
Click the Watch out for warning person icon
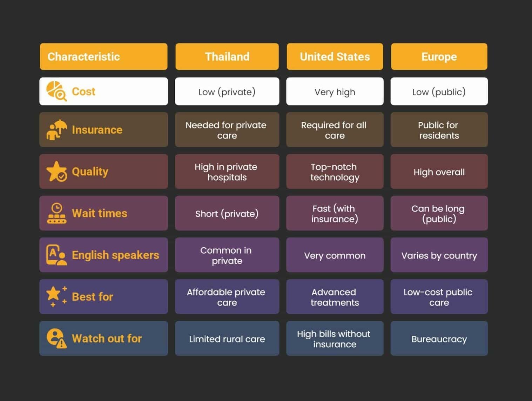coord(56,338)
